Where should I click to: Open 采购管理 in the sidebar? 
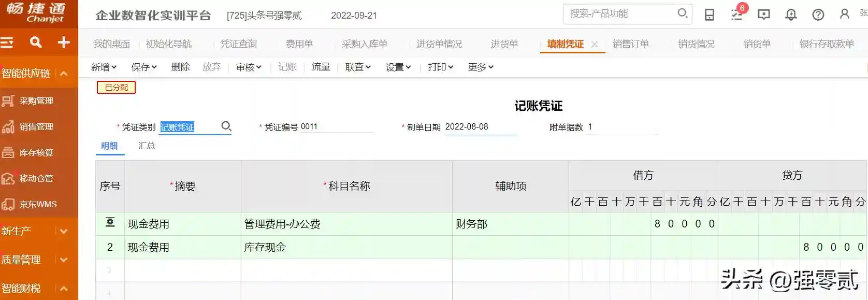tap(36, 101)
